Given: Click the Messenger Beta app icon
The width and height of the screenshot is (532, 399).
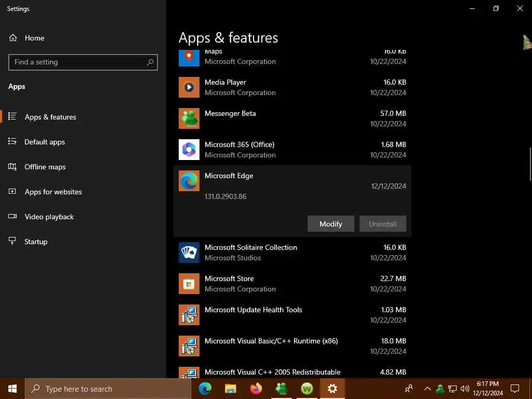Looking at the screenshot, I should point(189,118).
